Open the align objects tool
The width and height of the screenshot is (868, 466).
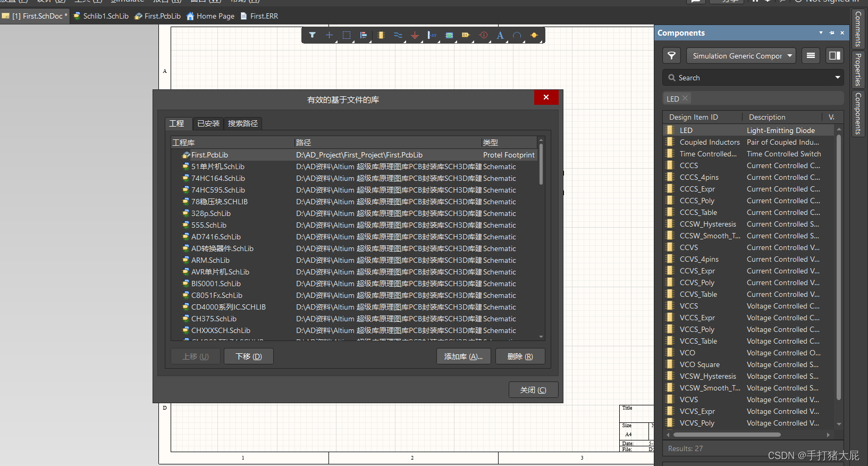coord(364,35)
